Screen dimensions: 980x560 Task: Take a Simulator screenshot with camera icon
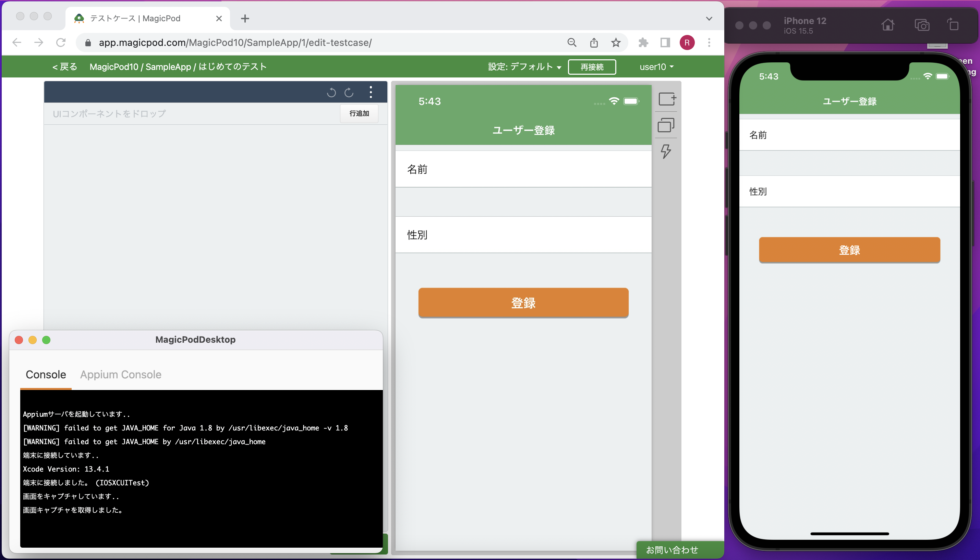[x=922, y=25]
